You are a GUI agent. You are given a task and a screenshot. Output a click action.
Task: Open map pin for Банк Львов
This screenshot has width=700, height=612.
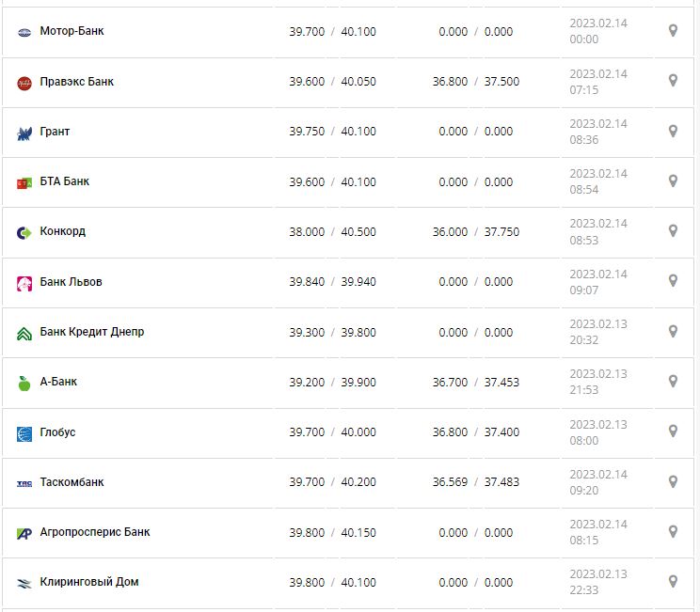coord(673,281)
